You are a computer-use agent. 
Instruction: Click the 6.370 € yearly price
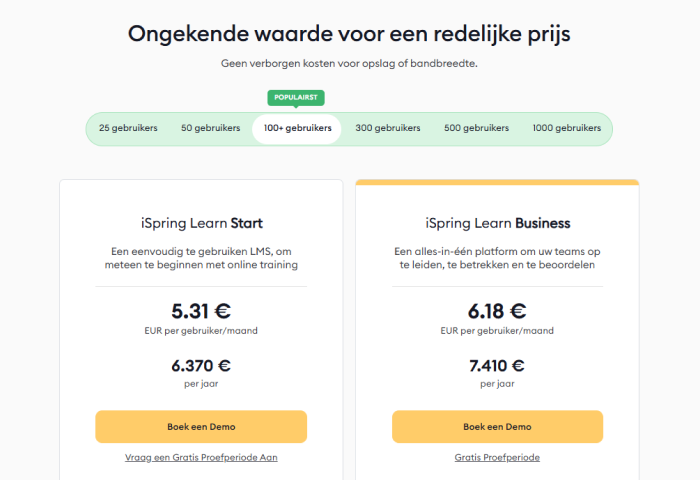(201, 366)
